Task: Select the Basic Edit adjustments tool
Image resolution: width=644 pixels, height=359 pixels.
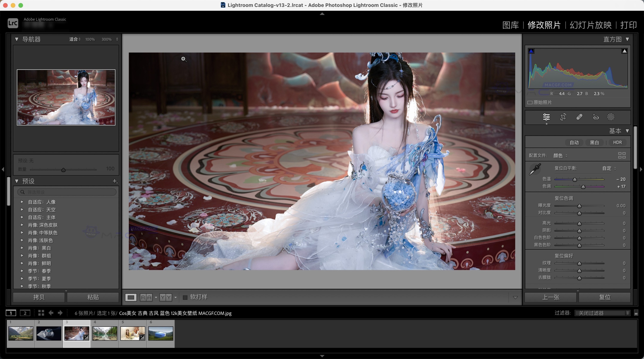Action: coord(546,117)
